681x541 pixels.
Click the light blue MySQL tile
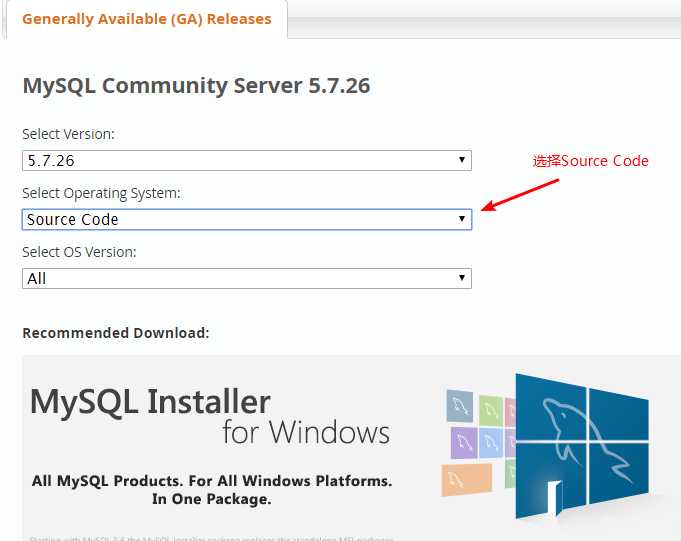(492, 441)
